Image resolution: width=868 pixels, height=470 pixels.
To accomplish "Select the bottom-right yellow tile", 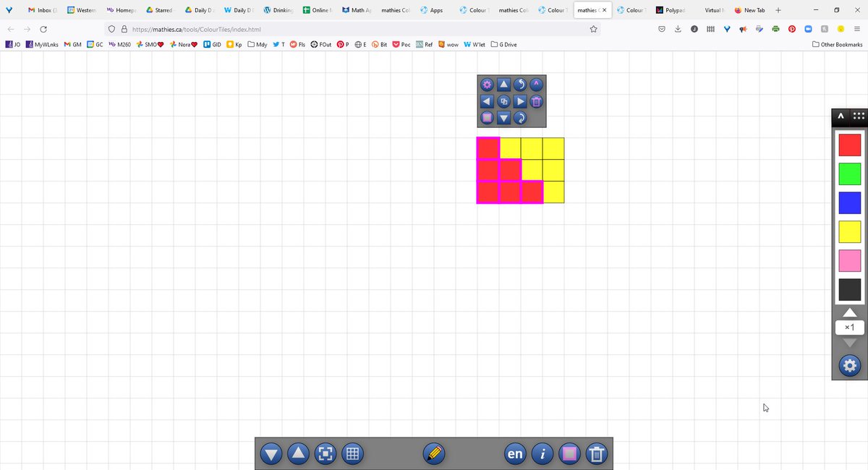I will [x=553, y=192].
